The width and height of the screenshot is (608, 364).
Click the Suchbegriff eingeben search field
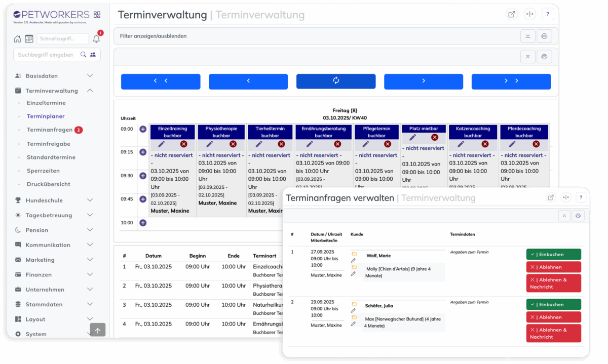point(47,55)
